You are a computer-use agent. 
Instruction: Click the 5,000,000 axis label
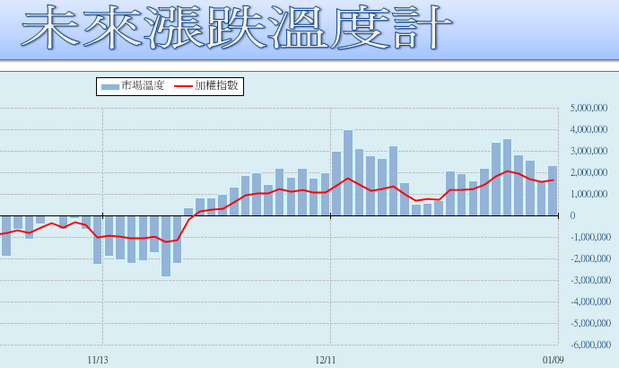pyautogui.click(x=588, y=108)
